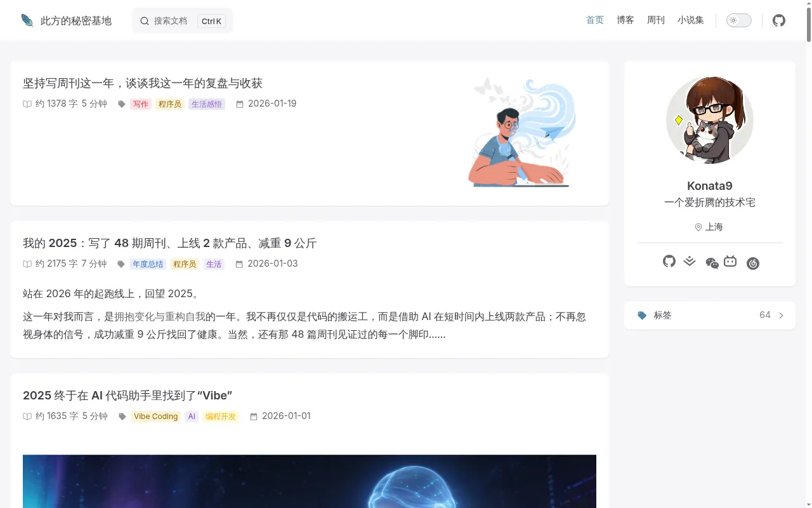Open the WeChat icon in the author card

point(712,263)
